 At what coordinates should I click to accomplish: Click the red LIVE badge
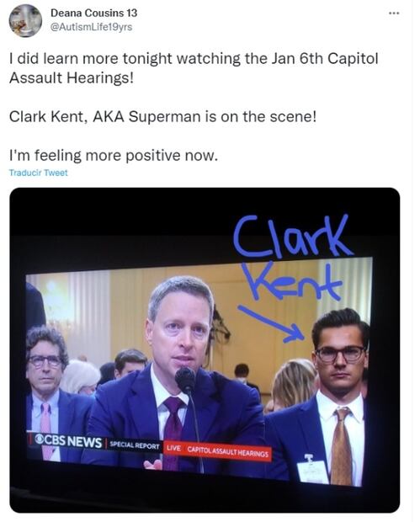click(173, 448)
